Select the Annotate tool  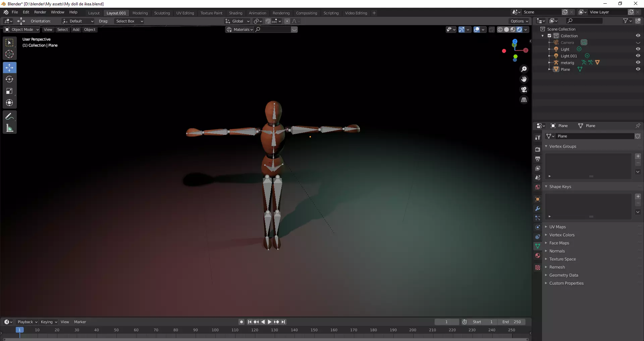[9, 116]
